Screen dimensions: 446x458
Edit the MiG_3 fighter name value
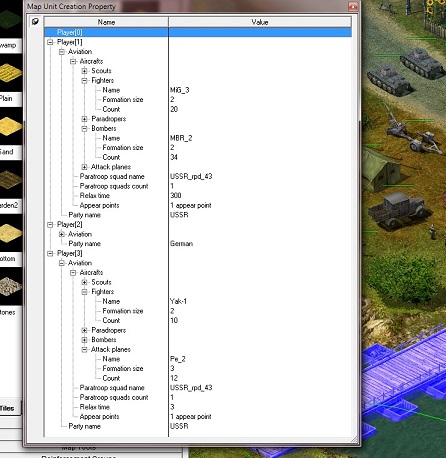tap(180, 90)
